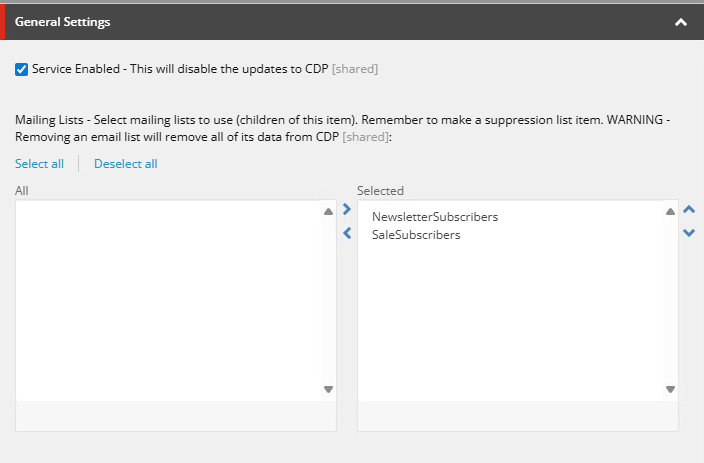
Task: Click inside the empty All list box
Action: (x=170, y=300)
